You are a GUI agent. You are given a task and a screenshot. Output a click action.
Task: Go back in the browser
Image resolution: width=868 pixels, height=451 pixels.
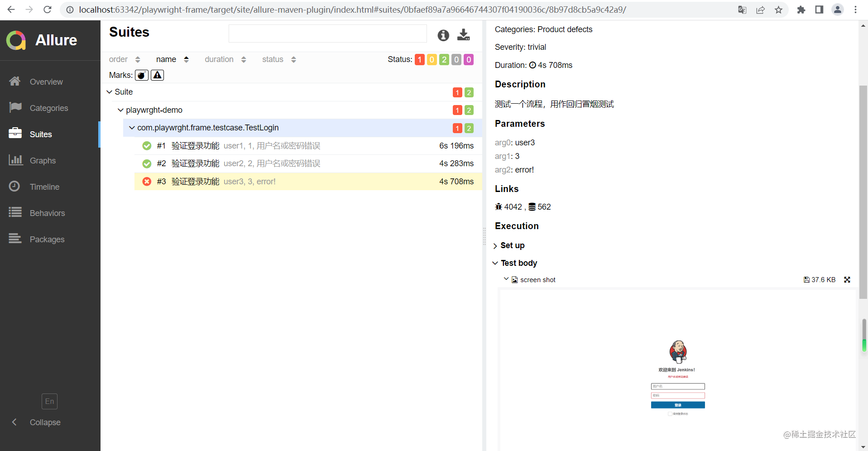coord(11,10)
